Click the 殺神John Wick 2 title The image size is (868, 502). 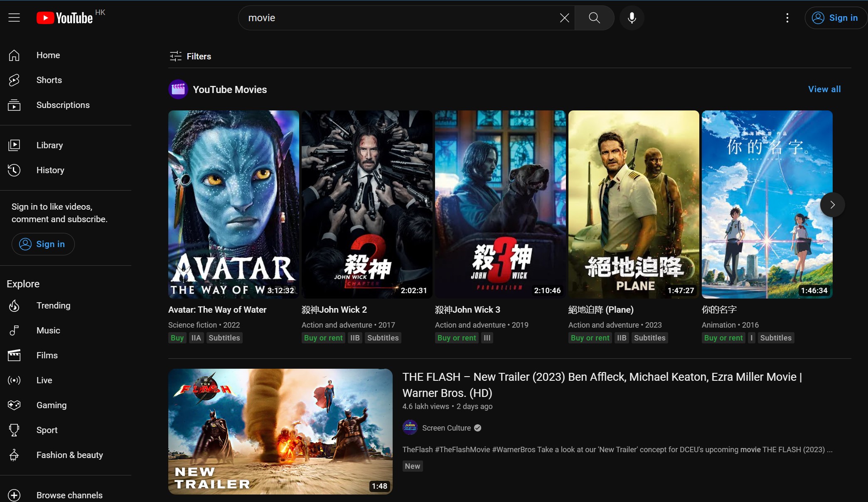(334, 310)
